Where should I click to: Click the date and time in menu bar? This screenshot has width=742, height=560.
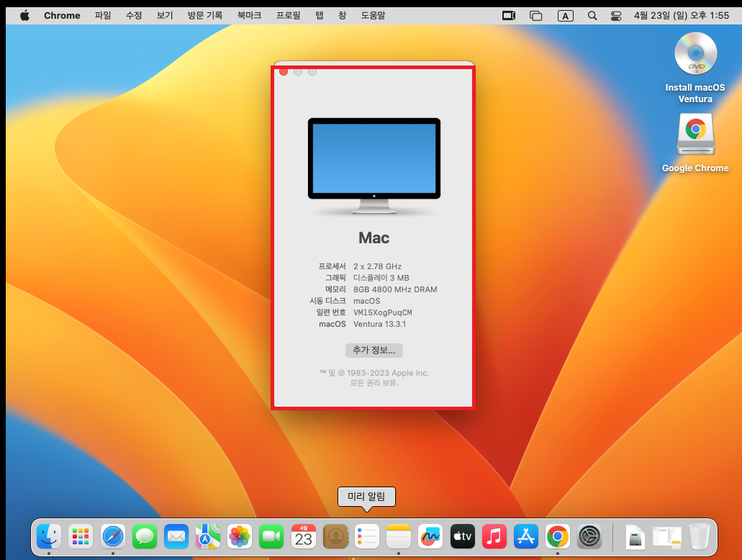point(682,16)
